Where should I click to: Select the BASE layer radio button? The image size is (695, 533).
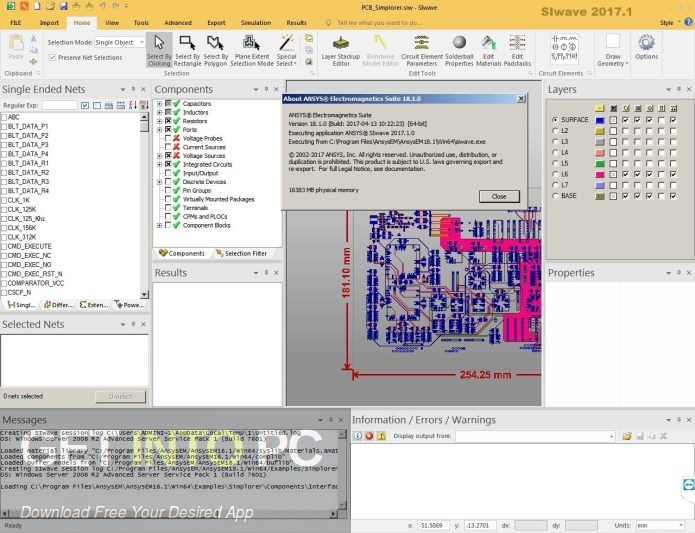click(x=555, y=196)
